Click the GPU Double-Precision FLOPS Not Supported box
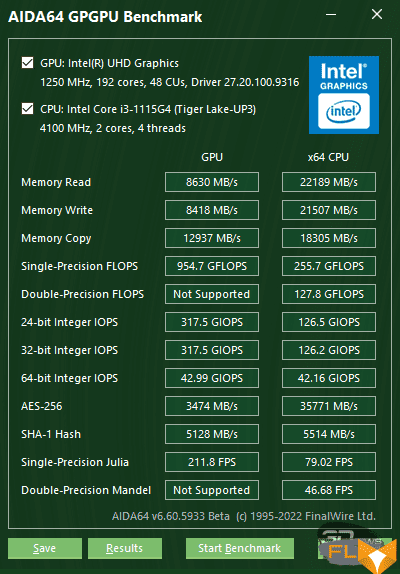Screen dimensions: 400x574 [212, 294]
